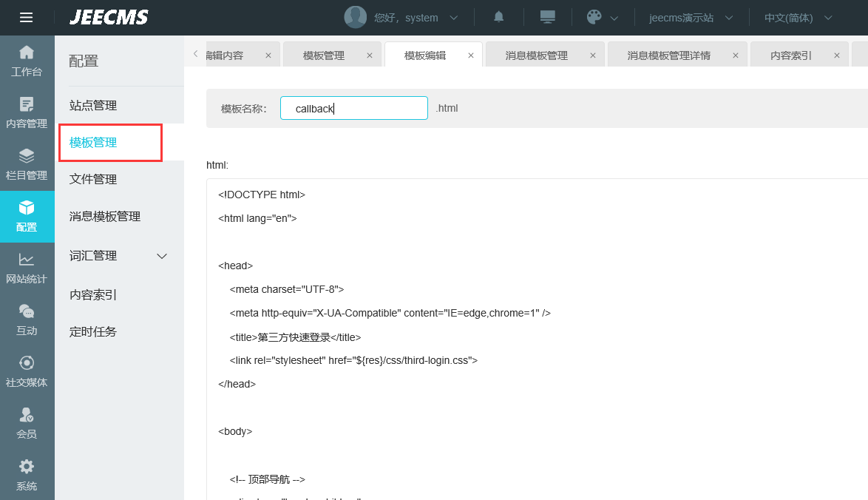Open 内容索引 in config menu
Screen dimensions: 868x500
pyautogui.click(x=93, y=294)
